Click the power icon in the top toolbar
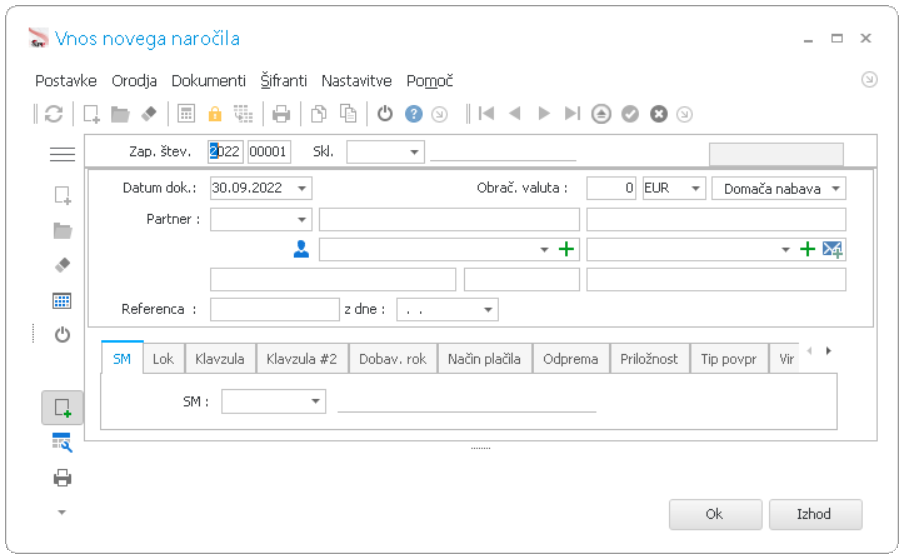 [x=385, y=114]
